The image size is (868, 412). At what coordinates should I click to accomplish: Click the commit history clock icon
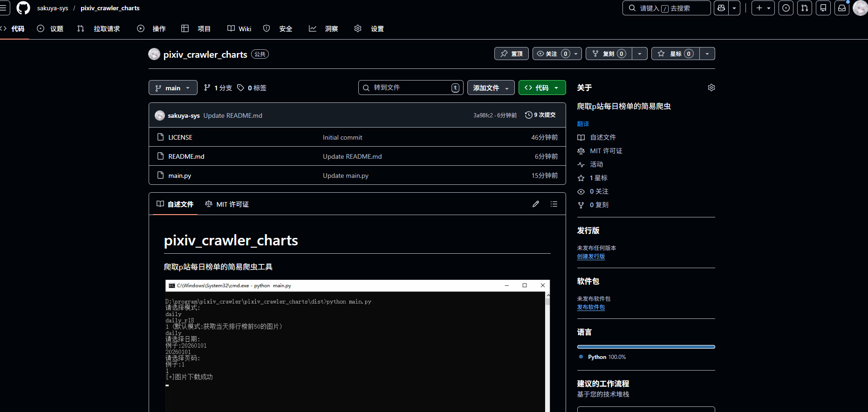click(528, 115)
